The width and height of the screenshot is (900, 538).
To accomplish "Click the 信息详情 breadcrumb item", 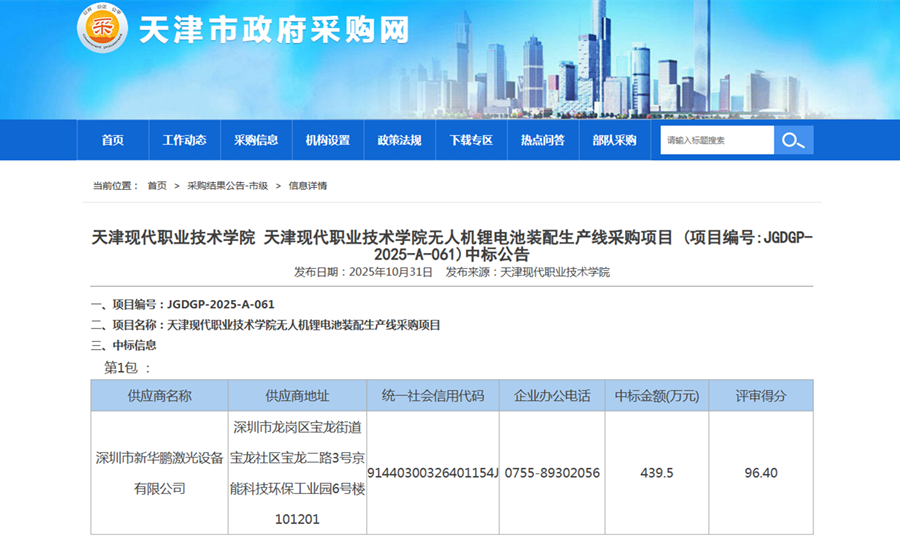I will (x=308, y=186).
